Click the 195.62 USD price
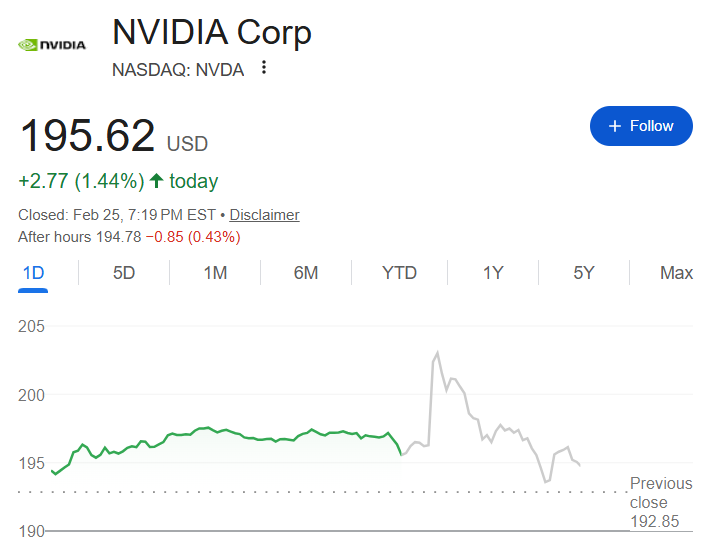The width and height of the screenshot is (710, 550). click(x=113, y=136)
